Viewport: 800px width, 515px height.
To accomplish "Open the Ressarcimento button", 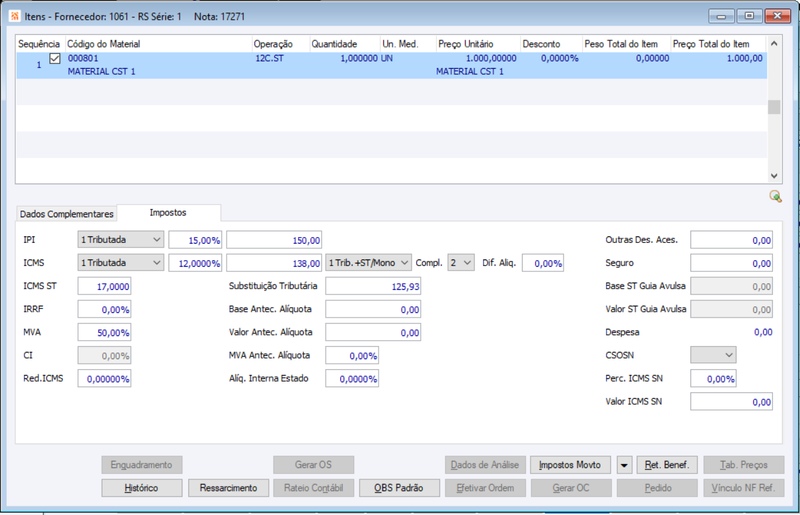I will click(228, 488).
